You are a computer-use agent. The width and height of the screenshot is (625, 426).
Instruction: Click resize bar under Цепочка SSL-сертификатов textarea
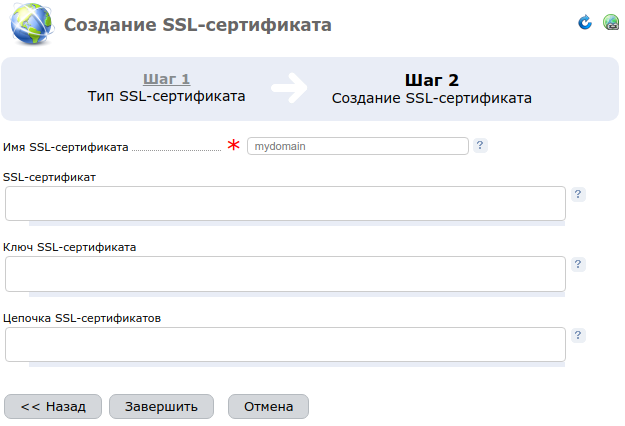[297, 365]
